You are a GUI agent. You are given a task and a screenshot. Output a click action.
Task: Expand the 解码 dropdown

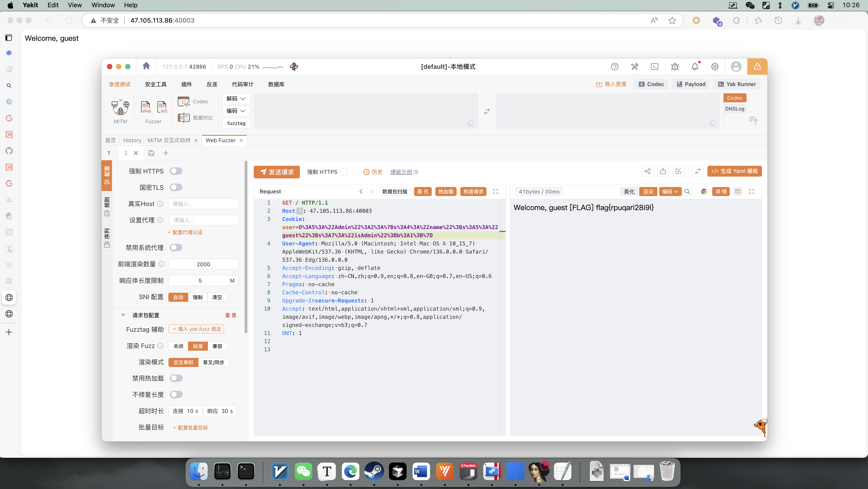coord(236,99)
